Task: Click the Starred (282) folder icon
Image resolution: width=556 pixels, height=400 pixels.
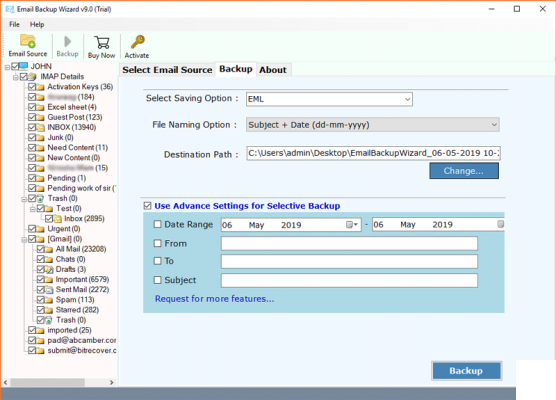Action: pyautogui.click(x=49, y=310)
